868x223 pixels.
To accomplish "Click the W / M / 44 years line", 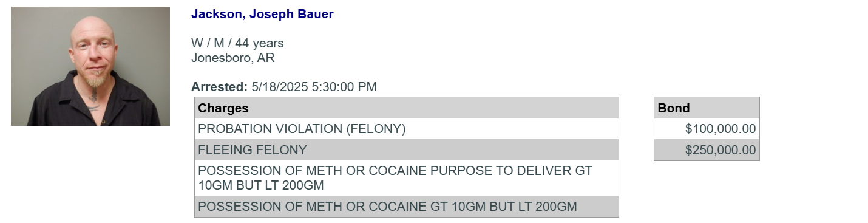I will click(237, 43).
